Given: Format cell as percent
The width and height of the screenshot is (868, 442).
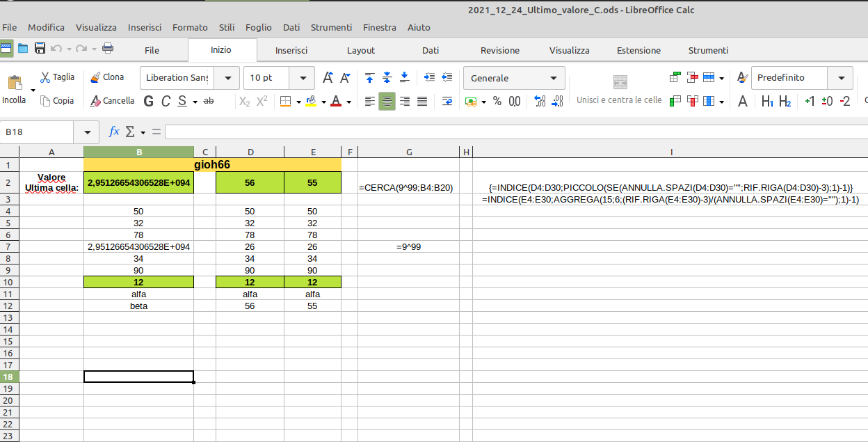Looking at the screenshot, I should click(497, 101).
